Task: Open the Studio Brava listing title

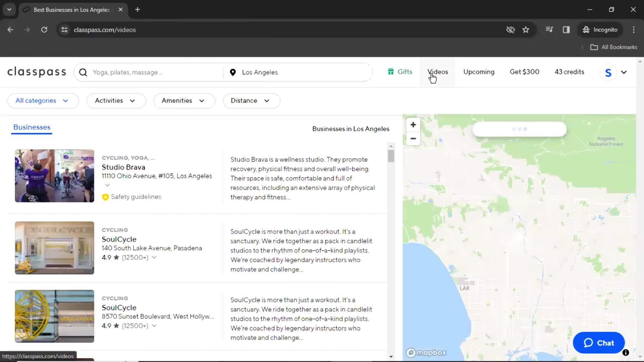Action: [123, 167]
